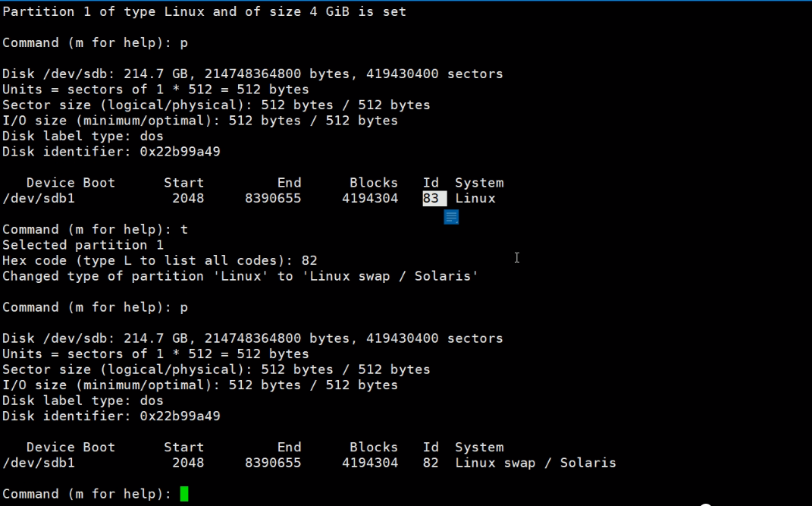Screen dimensions: 812x506
Task: Click /dev/sdb1 in the row with Id 83
Action: 39,198
